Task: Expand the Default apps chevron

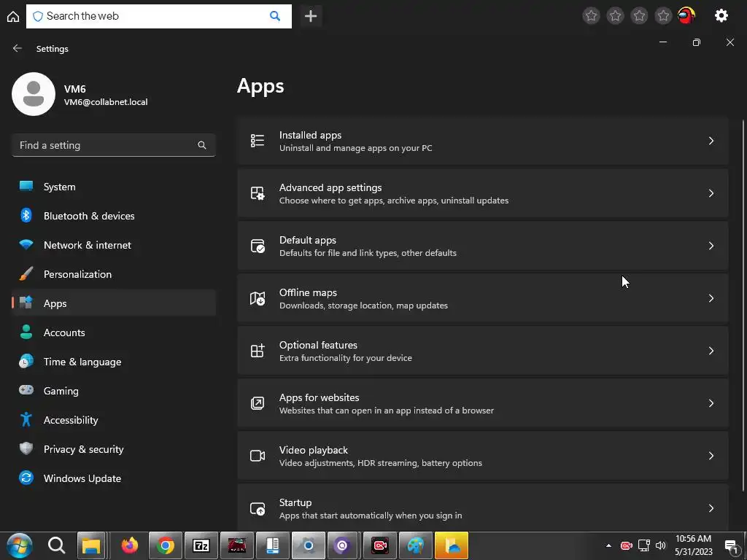Action: [x=711, y=246]
